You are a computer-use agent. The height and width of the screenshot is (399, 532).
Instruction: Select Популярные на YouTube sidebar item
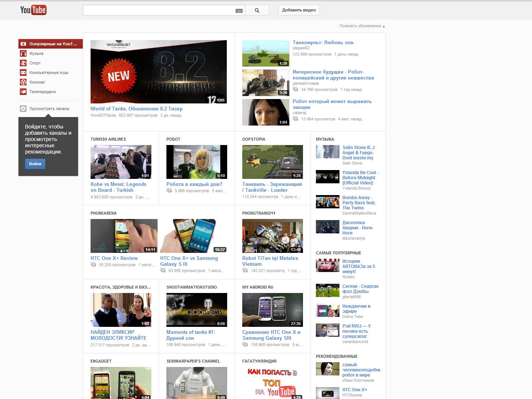click(50, 44)
